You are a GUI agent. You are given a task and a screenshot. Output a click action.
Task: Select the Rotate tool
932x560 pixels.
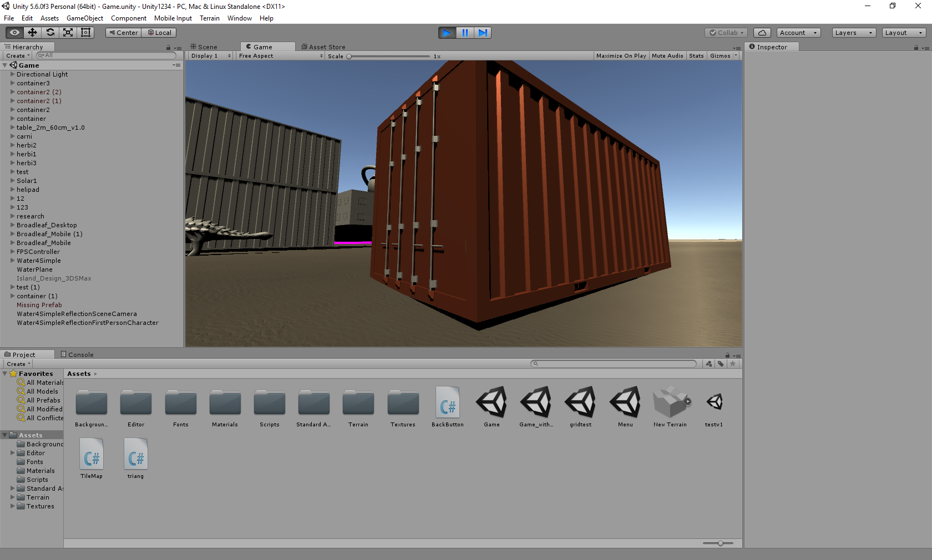pyautogui.click(x=50, y=33)
